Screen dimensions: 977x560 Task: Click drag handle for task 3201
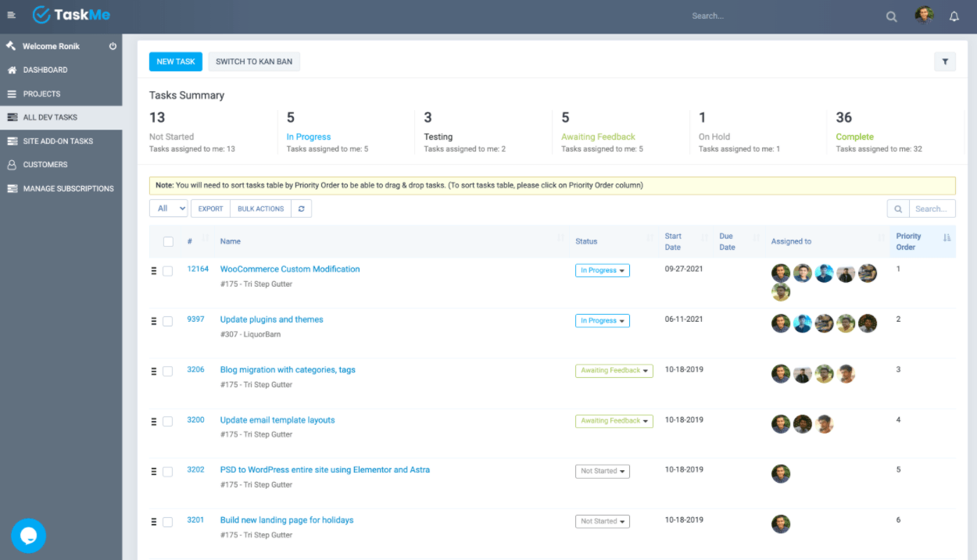[x=154, y=522]
